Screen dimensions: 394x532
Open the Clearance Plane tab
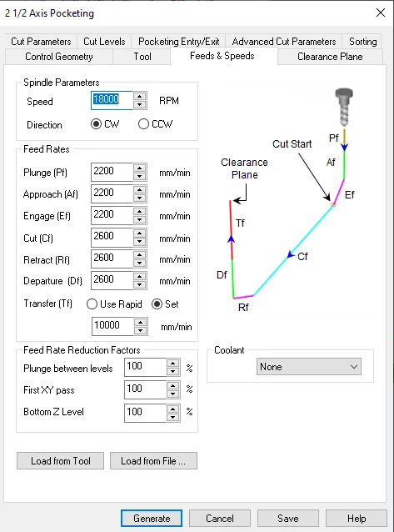tap(330, 57)
